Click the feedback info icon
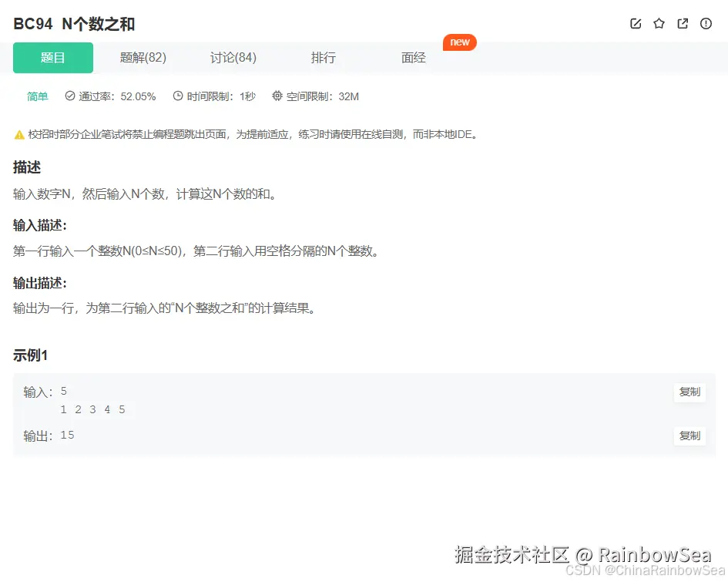728x582 pixels. point(706,24)
